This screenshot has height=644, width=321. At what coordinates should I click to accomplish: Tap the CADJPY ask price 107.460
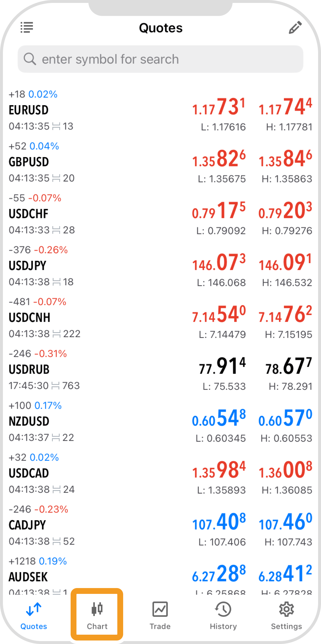(285, 522)
